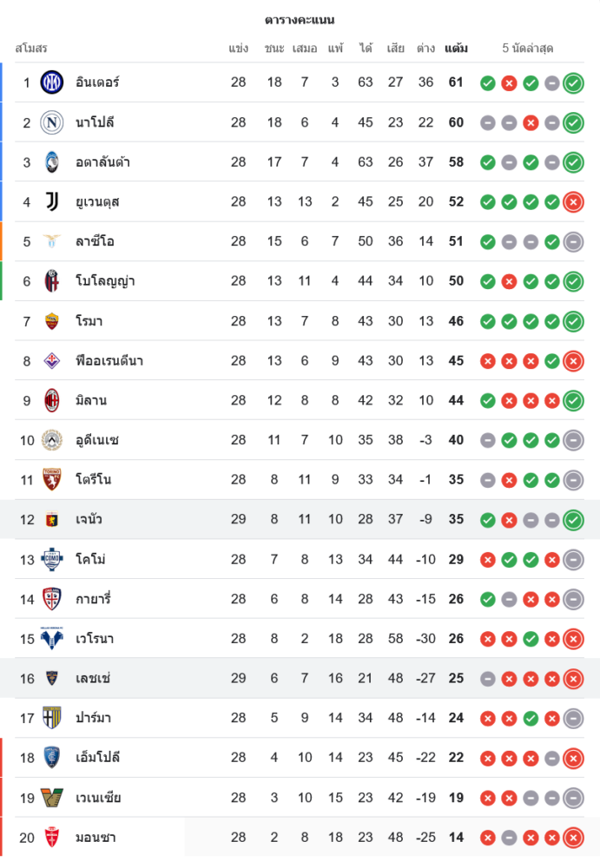This screenshot has height=868, width=600.
Task: Click the Milan club crest icon
Action: (x=52, y=400)
